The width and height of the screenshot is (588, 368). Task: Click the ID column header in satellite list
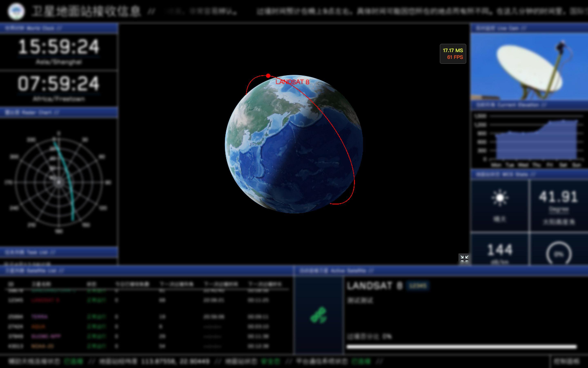(x=11, y=284)
